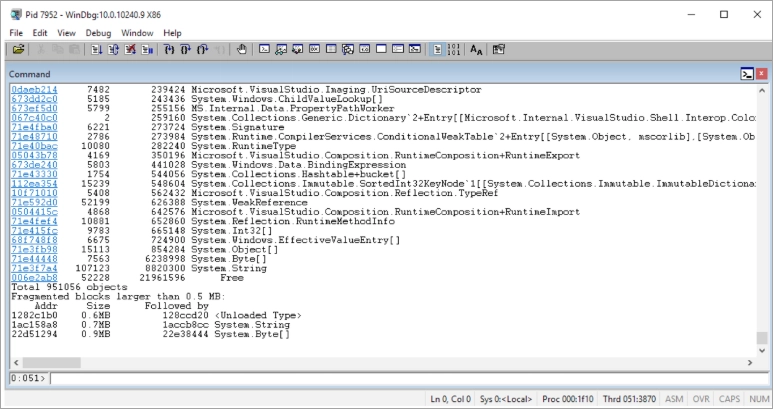Viewport: 773px width, 409px height.
Task: Open the Disassembly window toolbar icon
Action: tap(365, 49)
